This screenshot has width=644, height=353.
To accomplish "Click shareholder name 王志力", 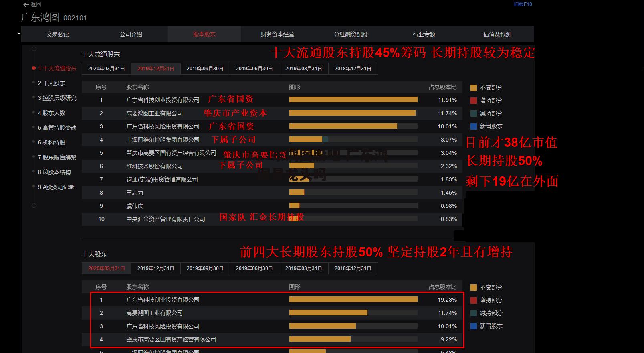I will pyautogui.click(x=135, y=193).
